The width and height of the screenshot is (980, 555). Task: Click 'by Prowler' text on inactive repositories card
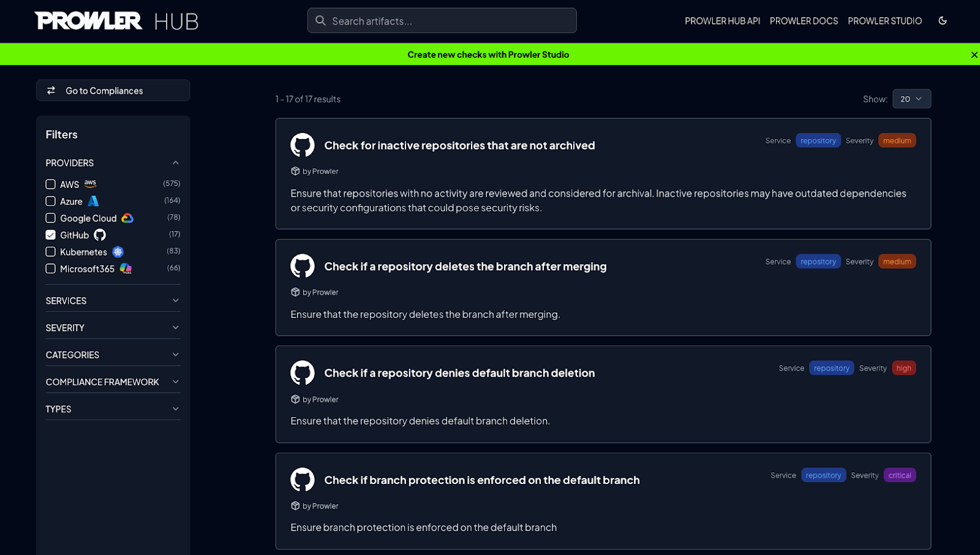pyautogui.click(x=320, y=172)
